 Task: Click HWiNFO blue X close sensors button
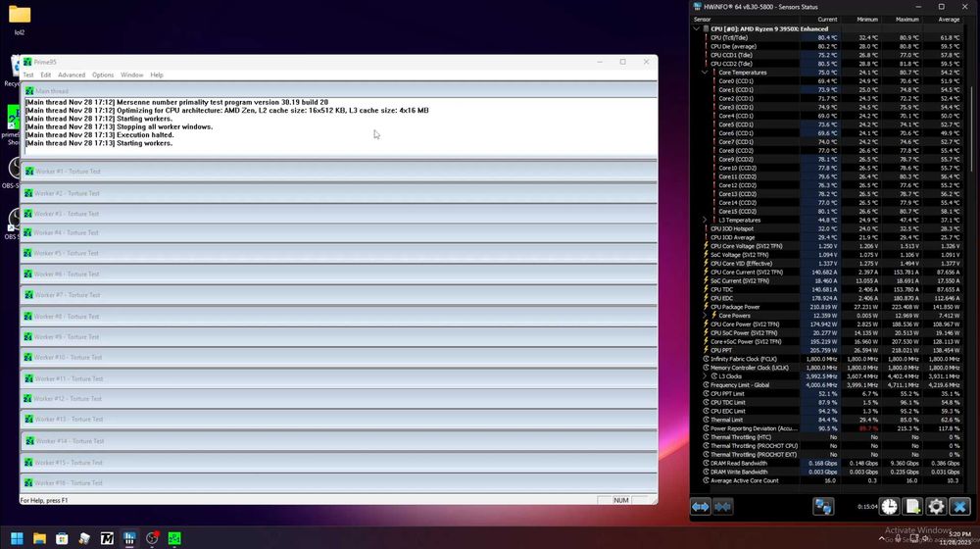[959, 507]
